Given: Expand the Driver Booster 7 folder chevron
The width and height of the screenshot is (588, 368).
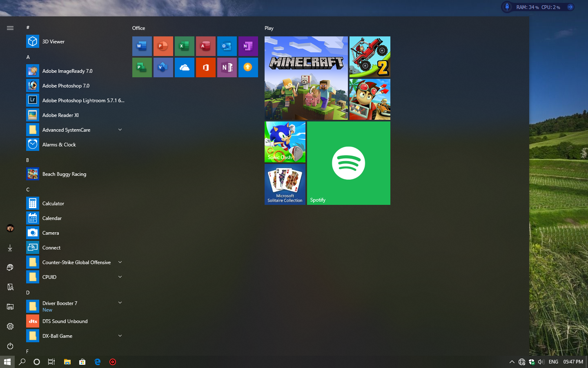Looking at the screenshot, I should (x=120, y=303).
